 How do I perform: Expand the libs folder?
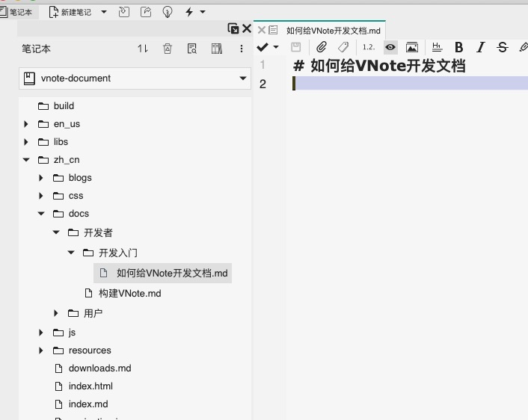(x=26, y=142)
